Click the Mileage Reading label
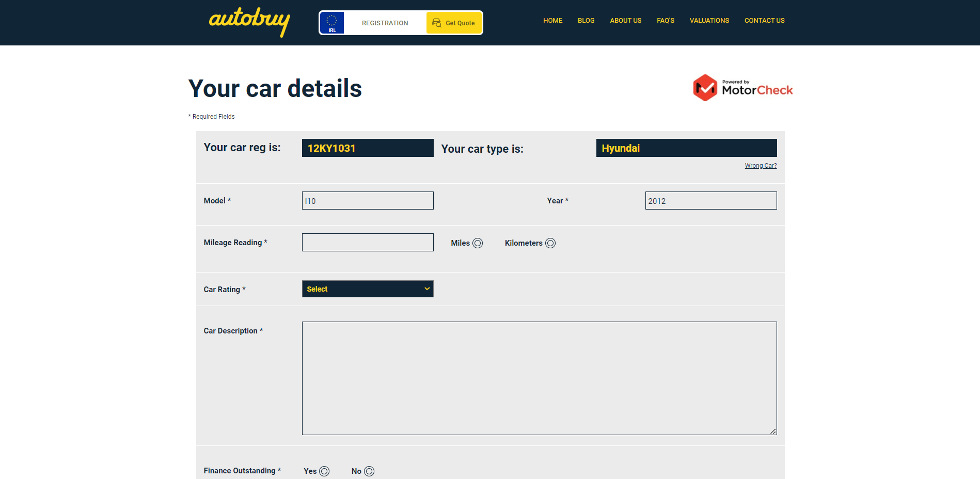This screenshot has height=479, width=980. [235, 243]
